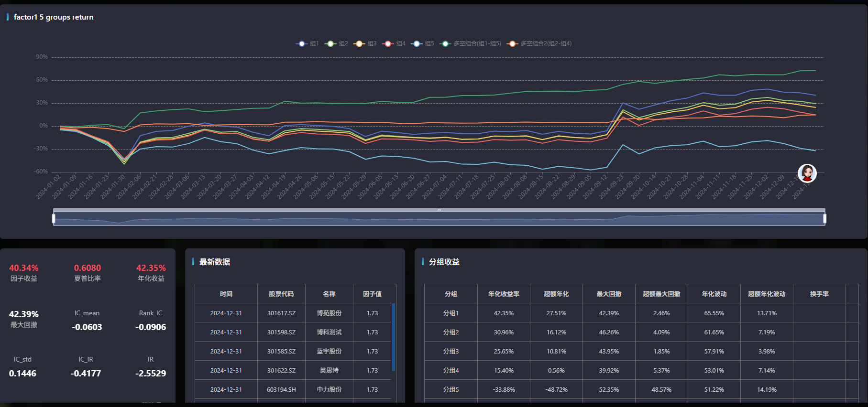This screenshot has width=868, height=407.
Task: Click the cartoon avatar assistant icon
Action: tap(807, 173)
